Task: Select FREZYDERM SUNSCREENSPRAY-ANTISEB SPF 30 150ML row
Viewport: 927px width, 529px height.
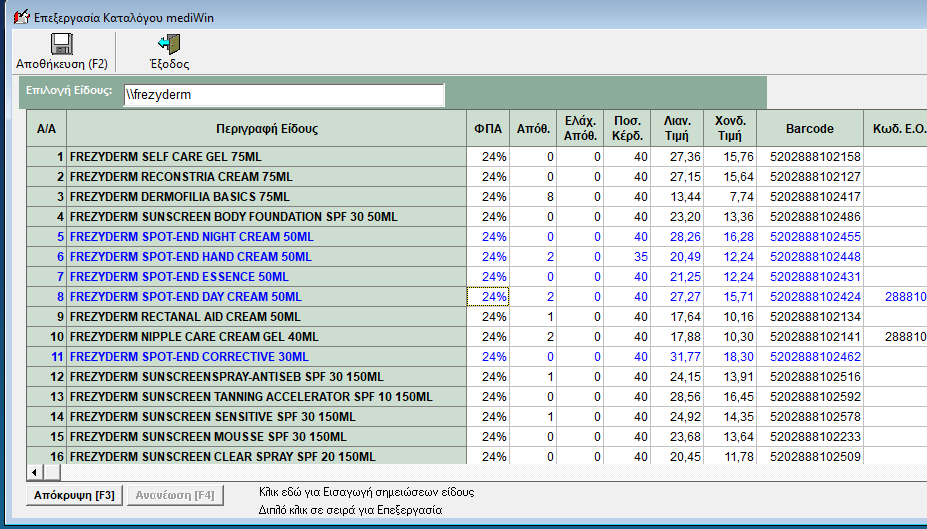Action: [267, 377]
